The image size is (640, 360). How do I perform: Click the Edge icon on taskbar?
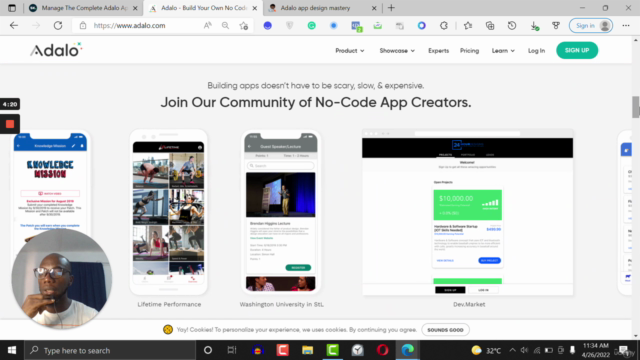pos(407,350)
